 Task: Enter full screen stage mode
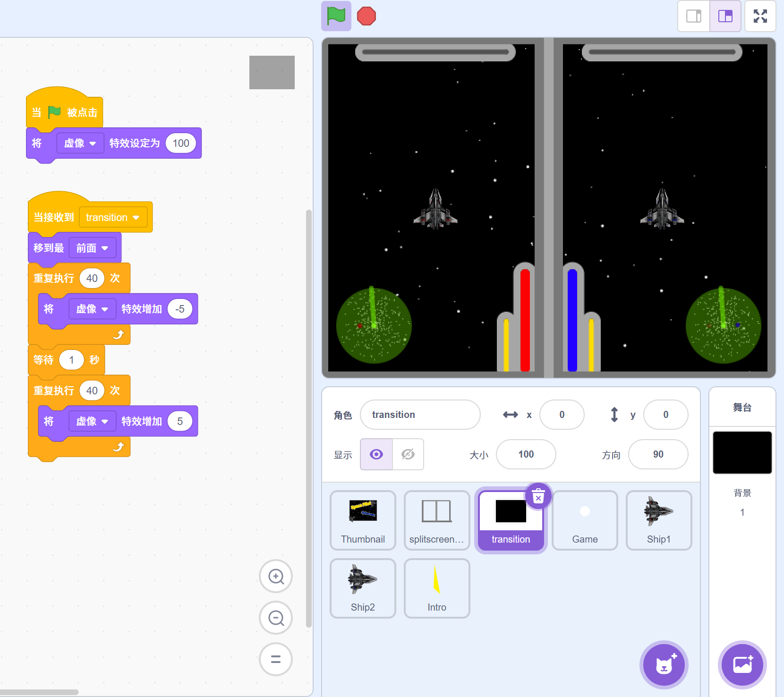[760, 16]
